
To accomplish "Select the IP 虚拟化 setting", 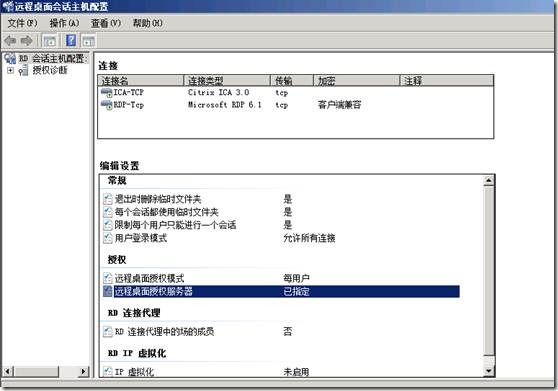I will pos(135,371).
